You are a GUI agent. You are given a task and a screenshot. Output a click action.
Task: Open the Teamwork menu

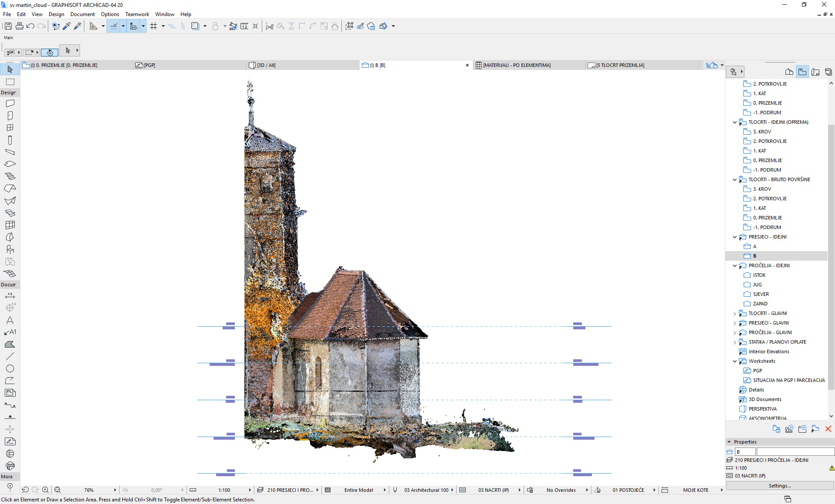click(137, 14)
